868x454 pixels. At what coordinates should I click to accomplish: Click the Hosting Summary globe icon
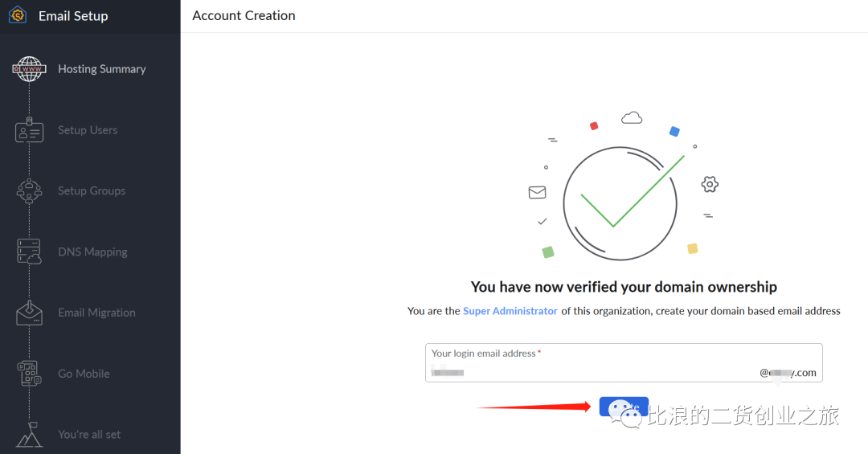click(x=30, y=69)
